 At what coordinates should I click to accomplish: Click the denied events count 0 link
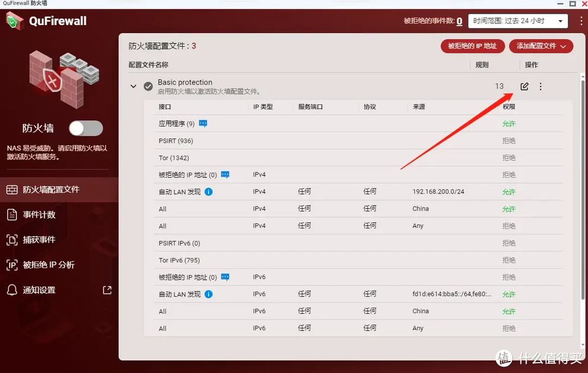460,21
